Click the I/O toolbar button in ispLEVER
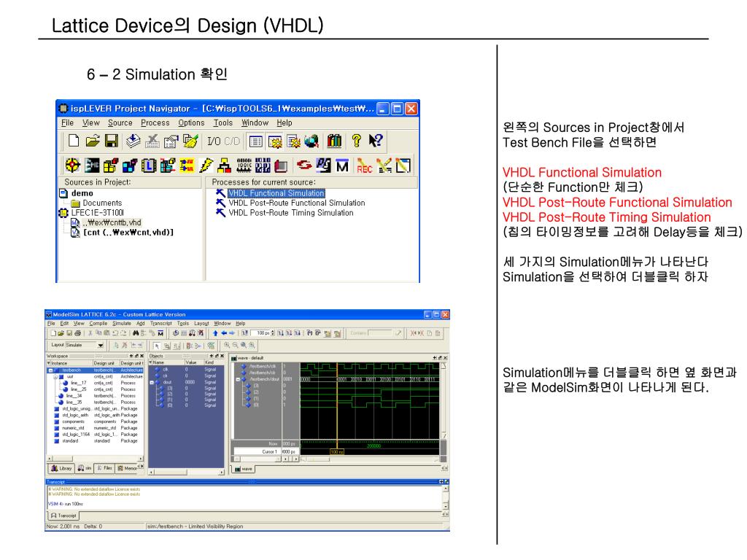 click(x=214, y=141)
